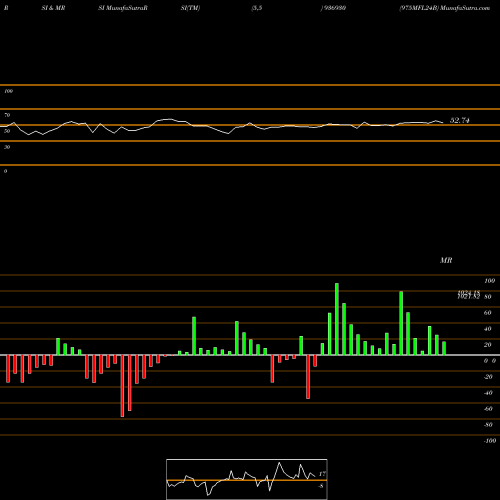Click the MR axis label -100
This screenshot has width=500, height=500.
(490, 441)
